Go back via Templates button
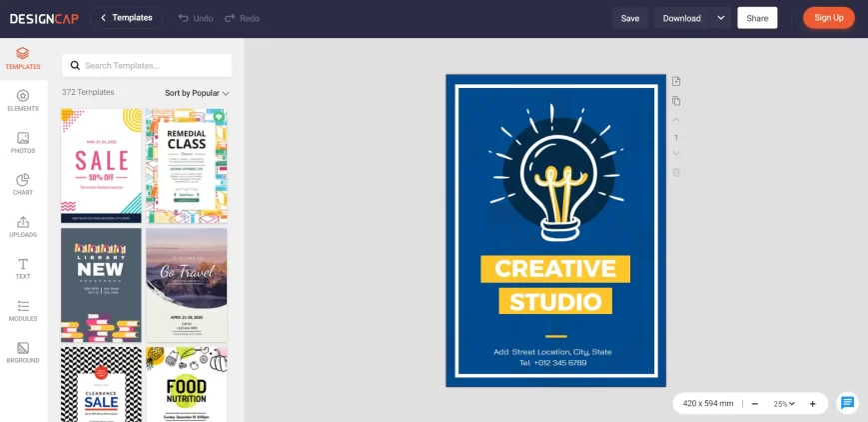The width and height of the screenshot is (868, 422). point(126,18)
